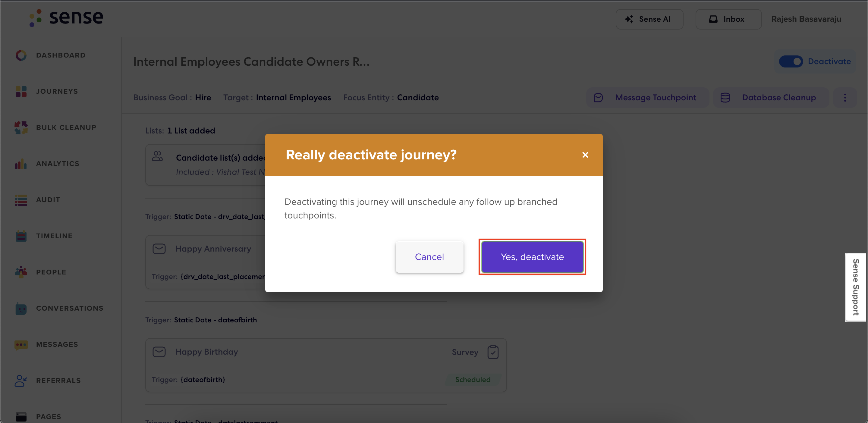Click the Conversations bot icon
This screenshot has width=868, height=423.
click(21, 308)
